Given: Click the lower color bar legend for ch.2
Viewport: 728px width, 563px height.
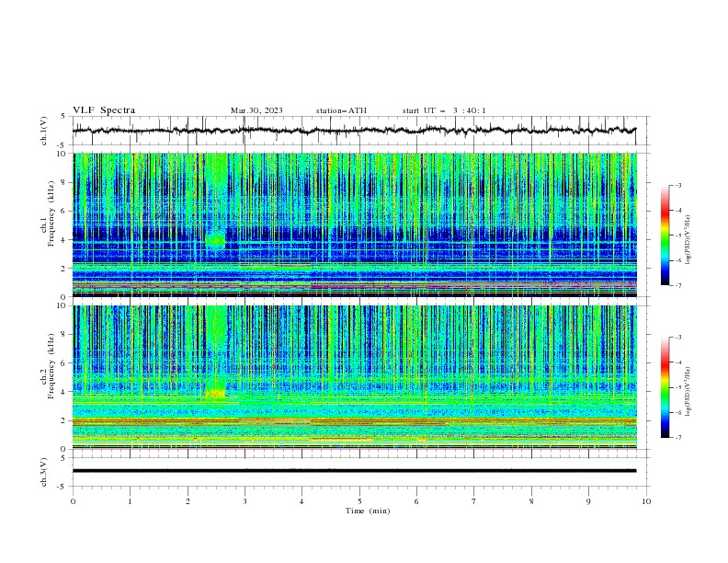Looking at the screenshot, I should click(665, 387).
